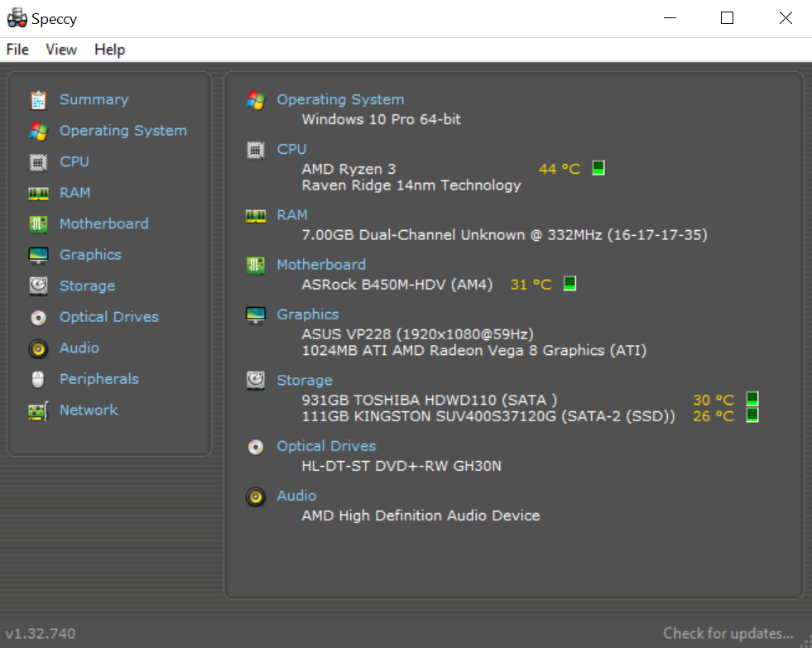Go to Operating System section in sidebar
812x648 pixels.
pyautogui.click(x=123, y=131)
